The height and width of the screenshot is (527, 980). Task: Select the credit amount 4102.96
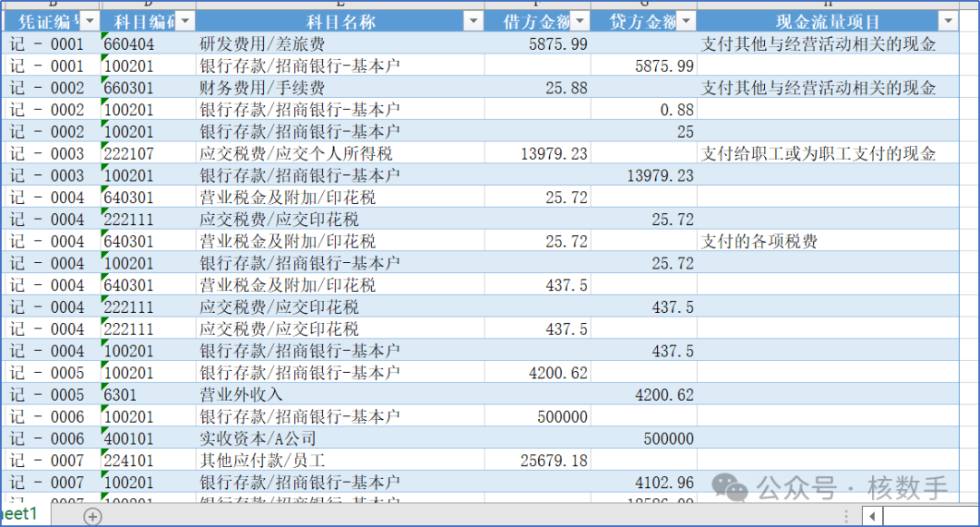click(x=643, y=482)
